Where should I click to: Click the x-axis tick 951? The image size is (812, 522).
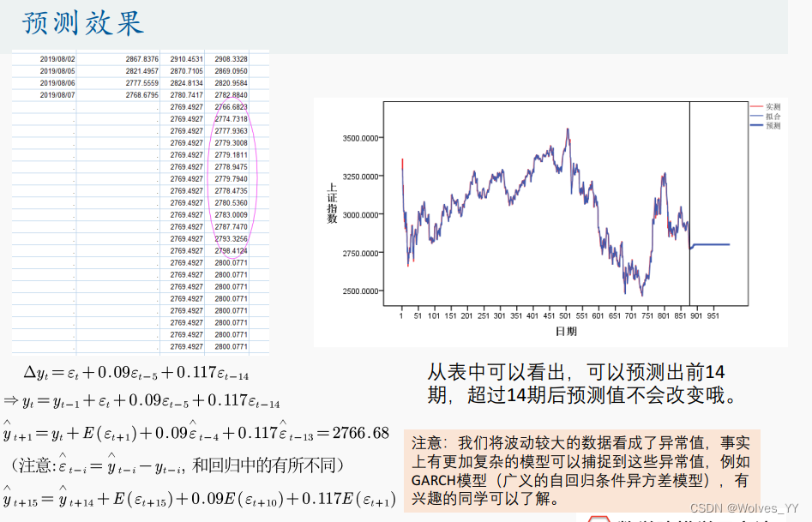pos(713,316)
